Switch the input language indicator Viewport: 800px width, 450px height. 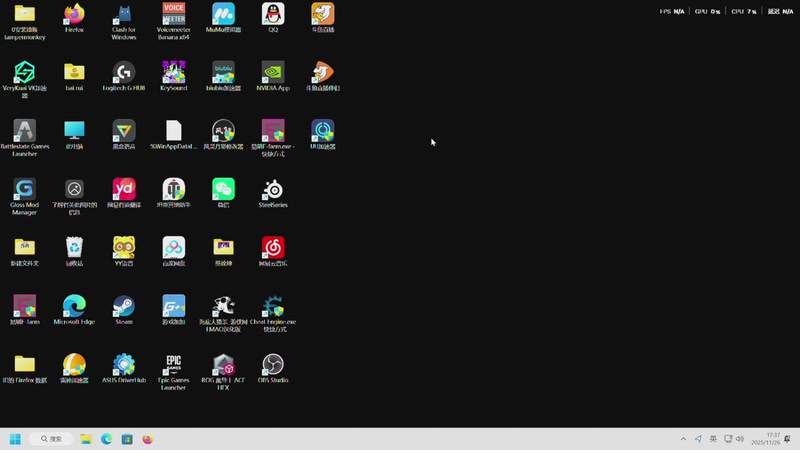(x=713, y=439)
